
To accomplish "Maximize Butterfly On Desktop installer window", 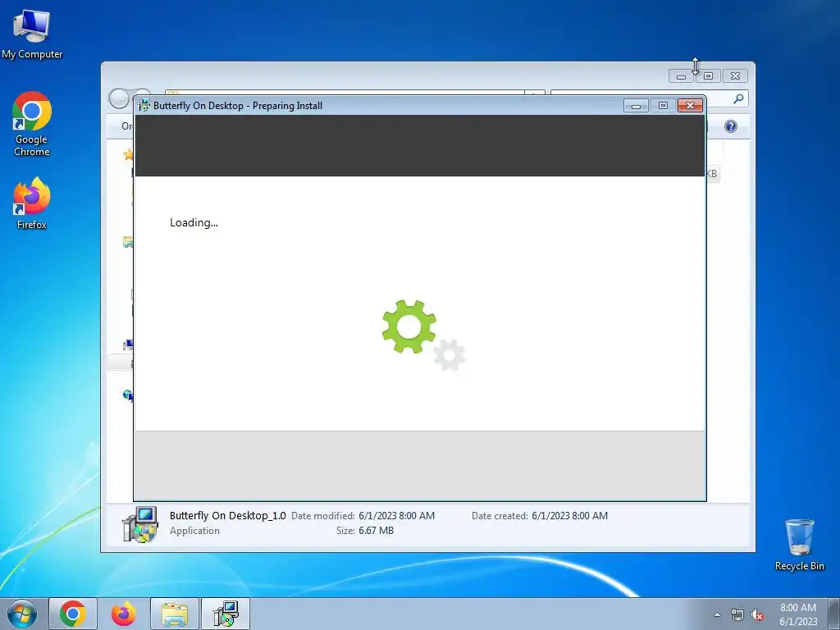I will point(663,106).
